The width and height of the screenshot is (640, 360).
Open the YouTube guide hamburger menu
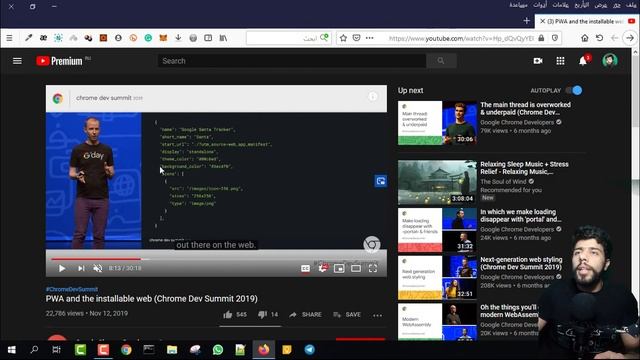(x=17, y=61)
